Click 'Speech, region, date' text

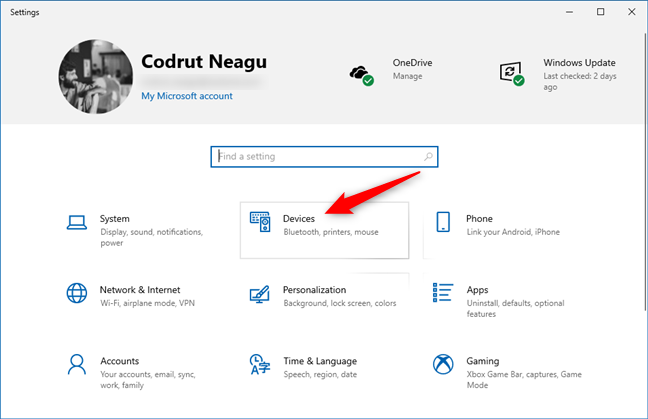tap(320, 374)
